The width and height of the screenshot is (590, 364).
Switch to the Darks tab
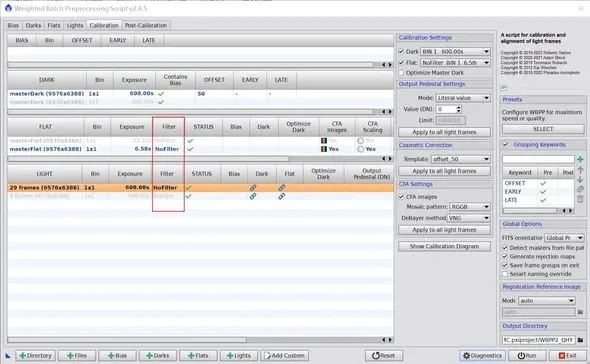point(33,25)
